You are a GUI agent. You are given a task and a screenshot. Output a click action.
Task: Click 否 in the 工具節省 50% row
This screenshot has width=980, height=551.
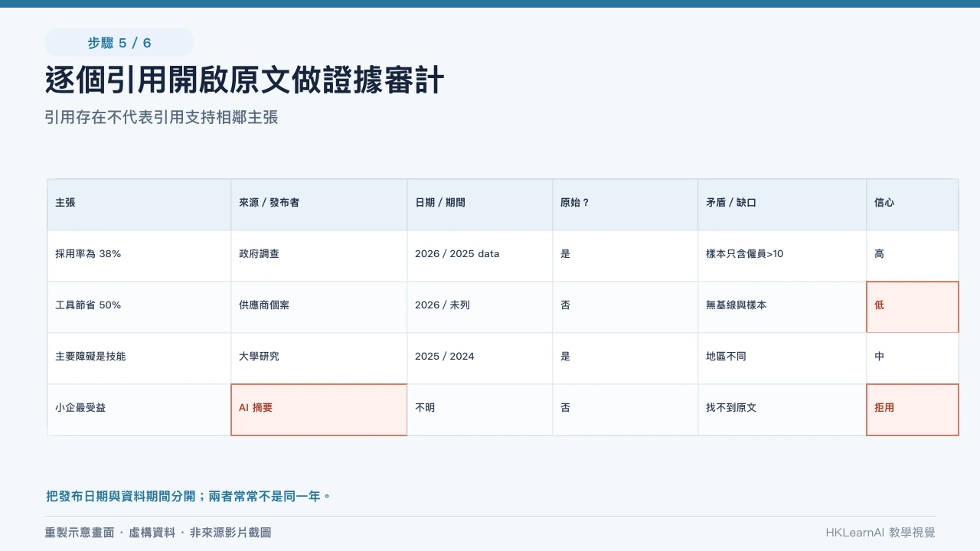click(x=626, y=305)
